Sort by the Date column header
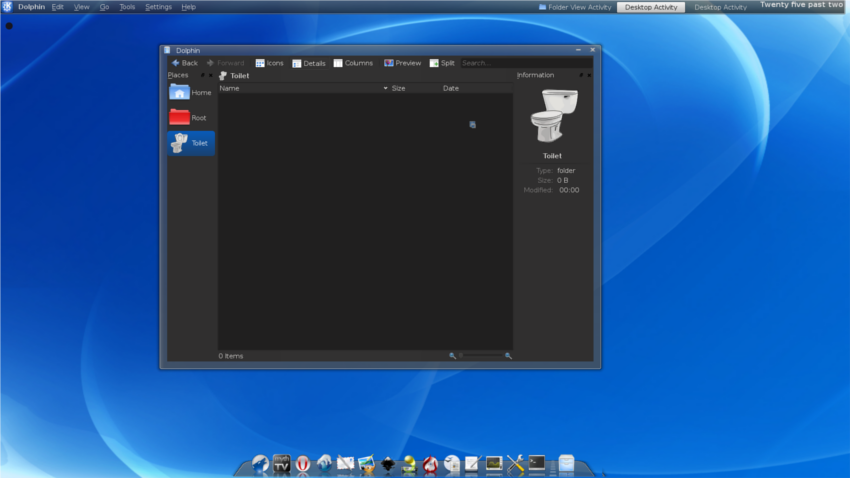Image resolution: width=850 pixels, height=478 pixels. click(x=476, y=88)
